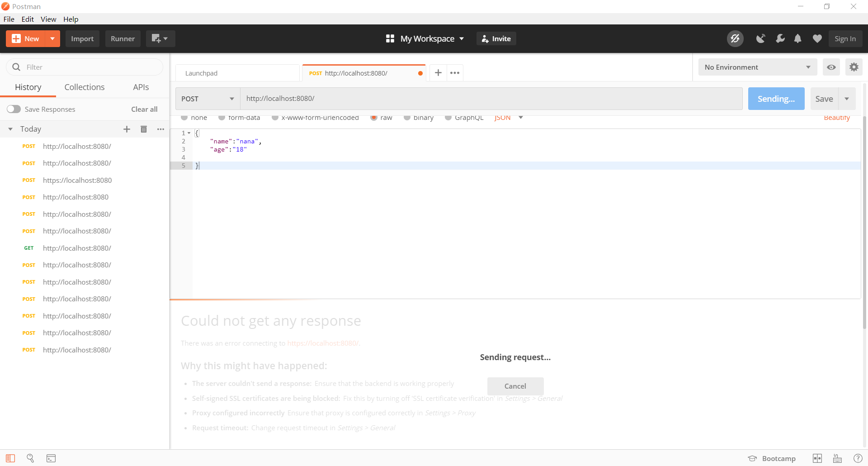The image size is (868, 466).
Task: Select the raw body type
Action: (374, 118)
